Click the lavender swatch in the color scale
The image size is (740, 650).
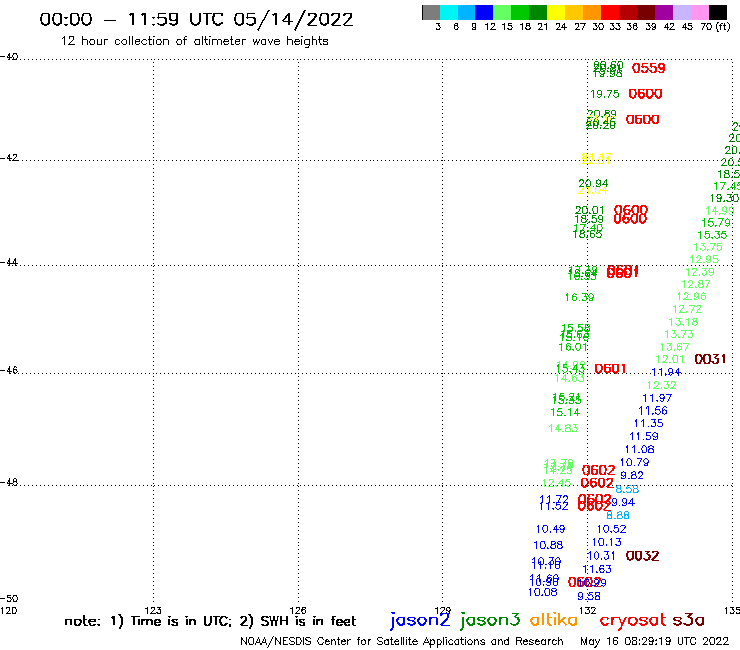(x=681, y=12)
